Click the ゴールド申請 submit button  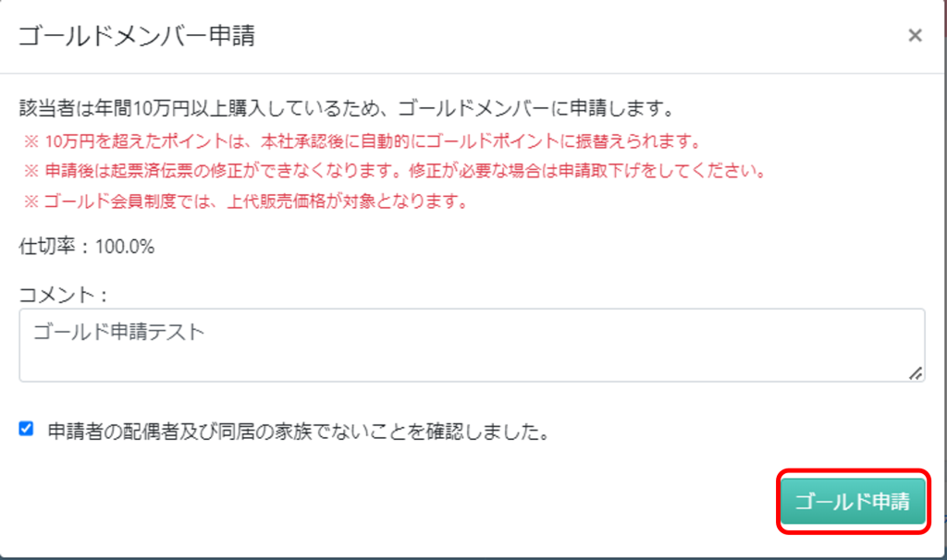pos(853,502)
